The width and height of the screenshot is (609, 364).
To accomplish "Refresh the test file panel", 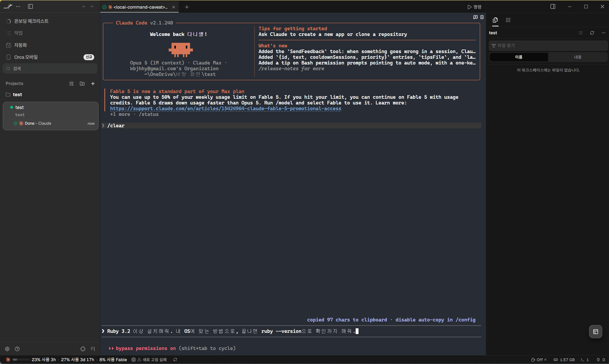I will pyautogui.click(x=592, y=33).
